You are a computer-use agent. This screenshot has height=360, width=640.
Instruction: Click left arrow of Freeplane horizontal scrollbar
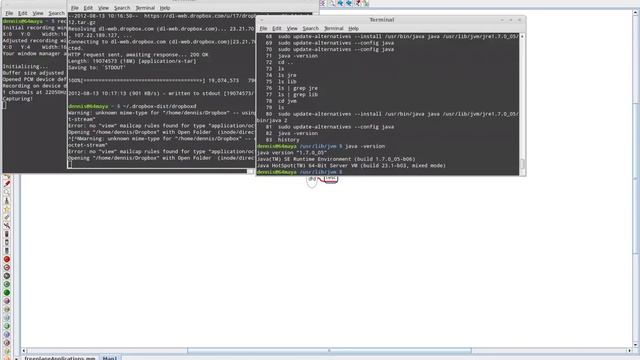click(x=24, y=350)
